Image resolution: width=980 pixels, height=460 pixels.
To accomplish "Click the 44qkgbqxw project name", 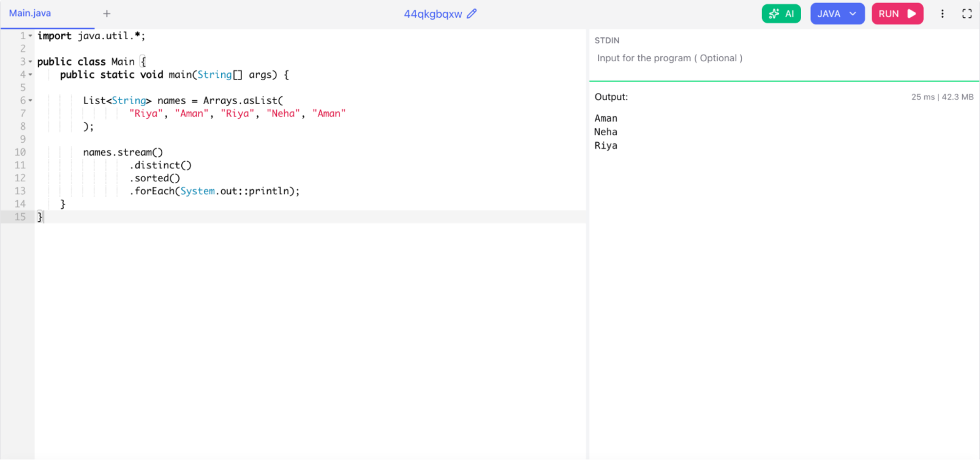I will pyautogui.click(x=433, y=14).
